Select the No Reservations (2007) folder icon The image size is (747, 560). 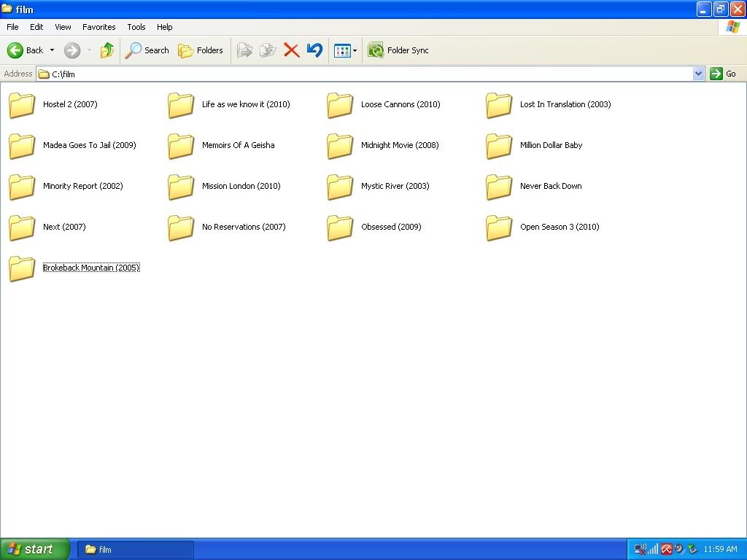tap(181, 227)
